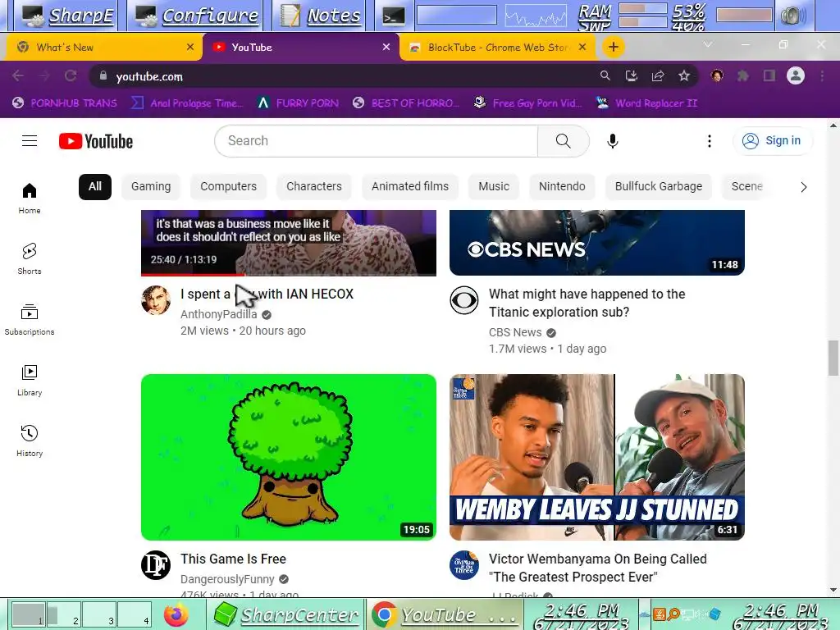Switch to SharpCenter taskbar window
The image size is (840, 630).
pos(286,614)
